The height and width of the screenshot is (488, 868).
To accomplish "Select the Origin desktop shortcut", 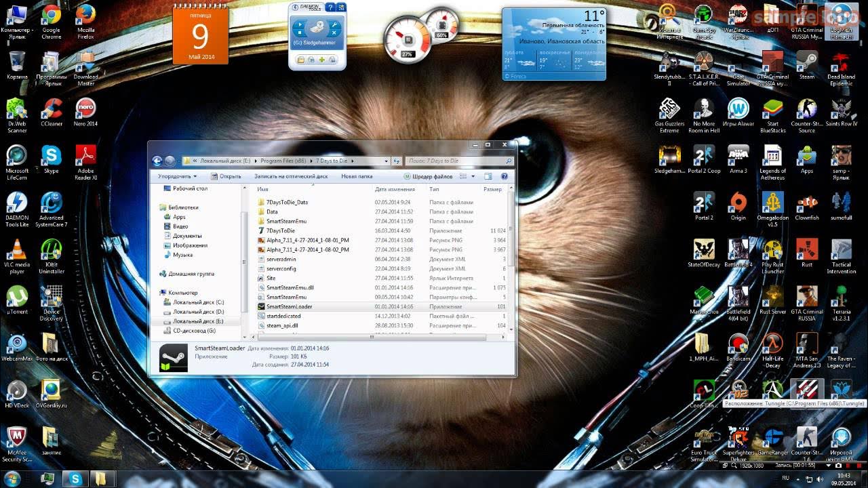I will 738,206.
